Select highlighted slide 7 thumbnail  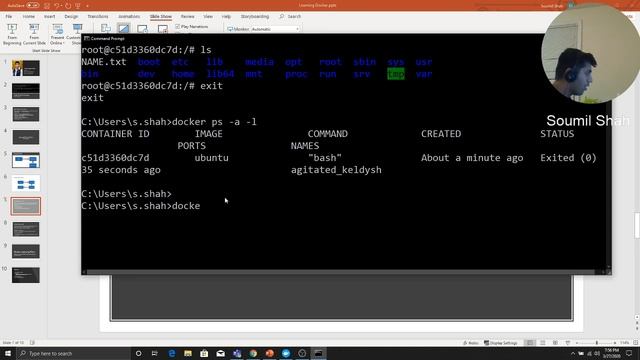pyautogui.click(x=26, y=206)
